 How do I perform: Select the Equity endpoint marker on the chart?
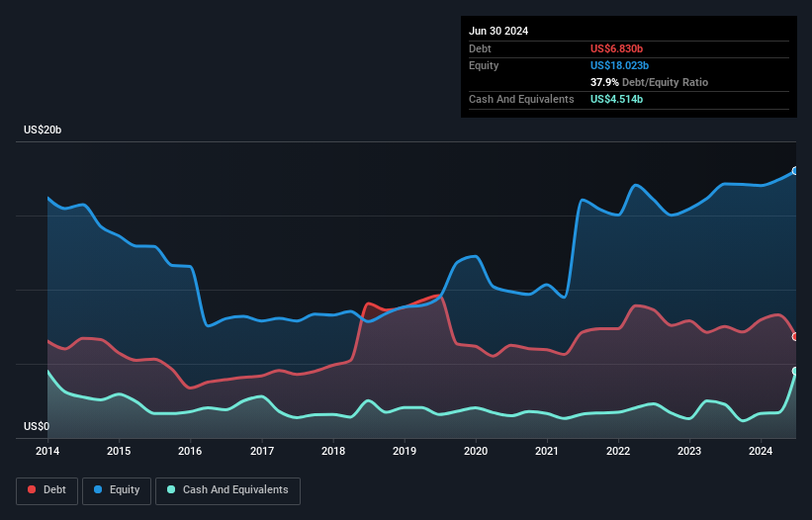(x=795, y=171)
